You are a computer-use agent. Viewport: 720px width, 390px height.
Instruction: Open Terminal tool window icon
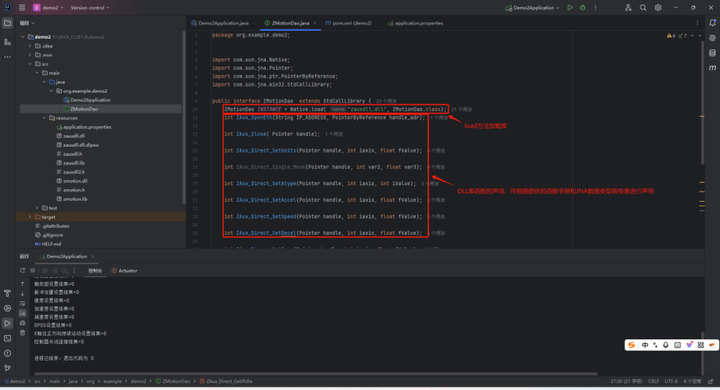(x=7, y=338)
